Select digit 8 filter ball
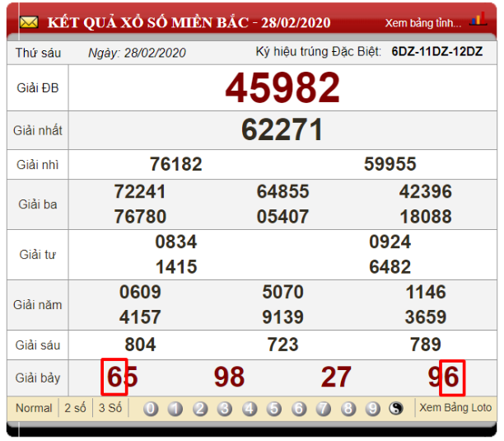 point(348,409)
